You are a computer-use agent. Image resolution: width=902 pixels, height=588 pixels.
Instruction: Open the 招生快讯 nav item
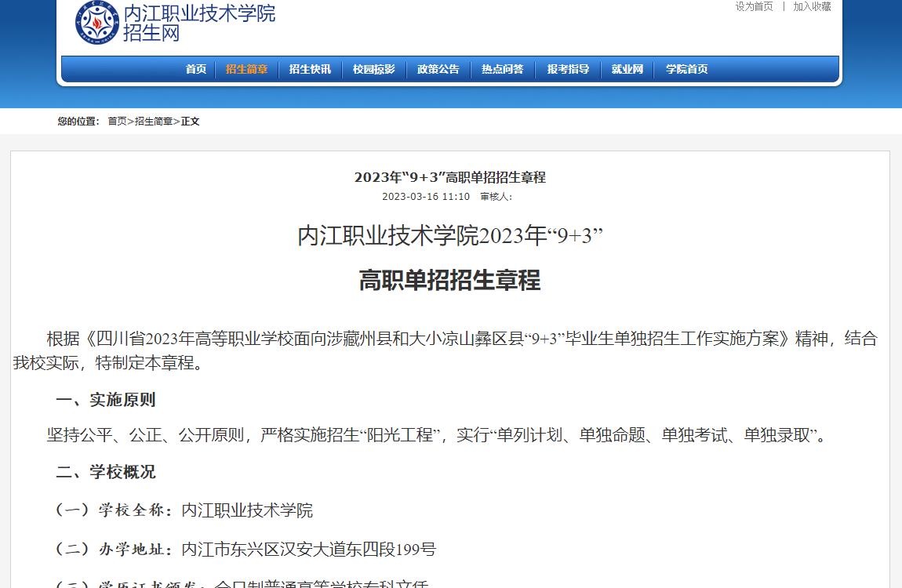pos(310,69)
